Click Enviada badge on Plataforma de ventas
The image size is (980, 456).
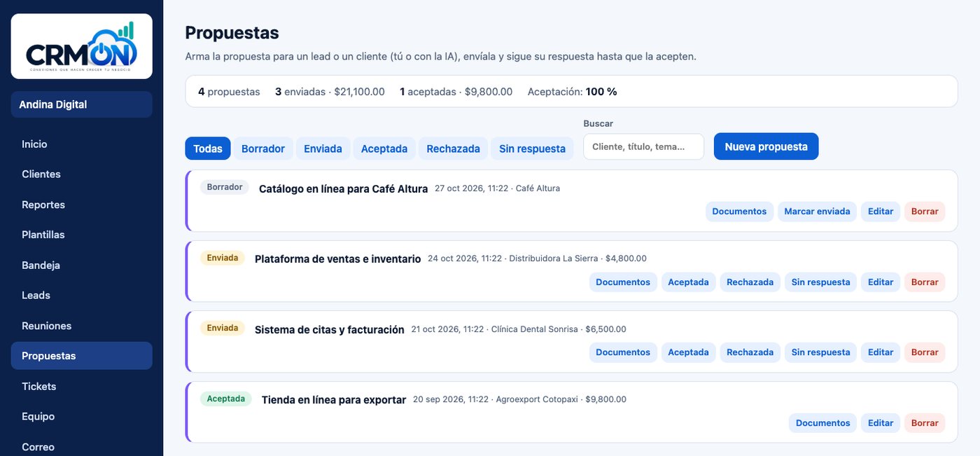coord(223,258)
